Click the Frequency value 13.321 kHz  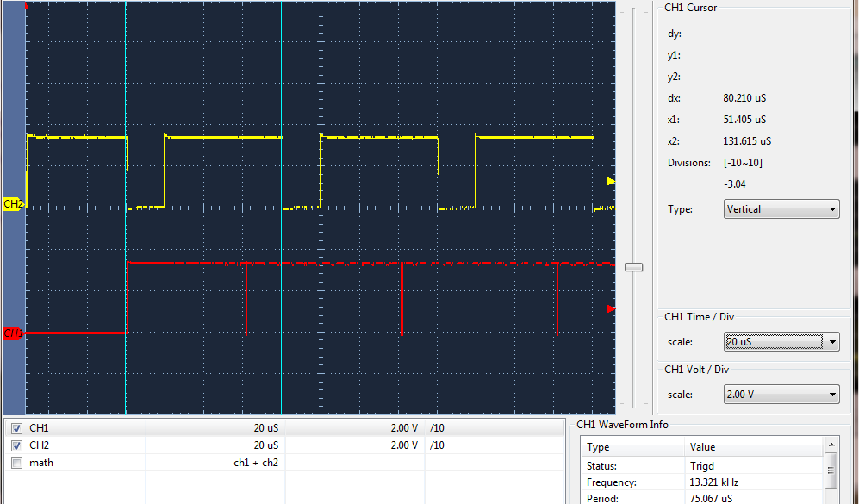pyautogui.click(x=714, y=482)
